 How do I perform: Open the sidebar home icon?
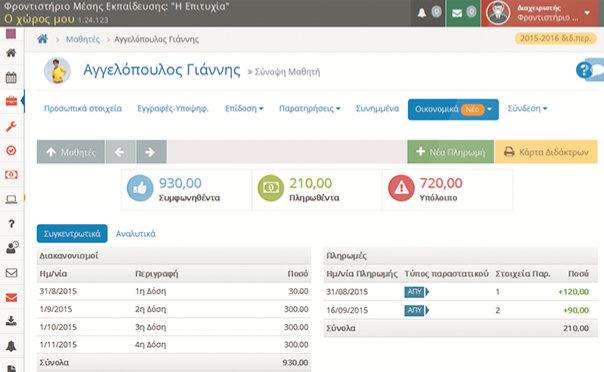[x=11, y=53]
